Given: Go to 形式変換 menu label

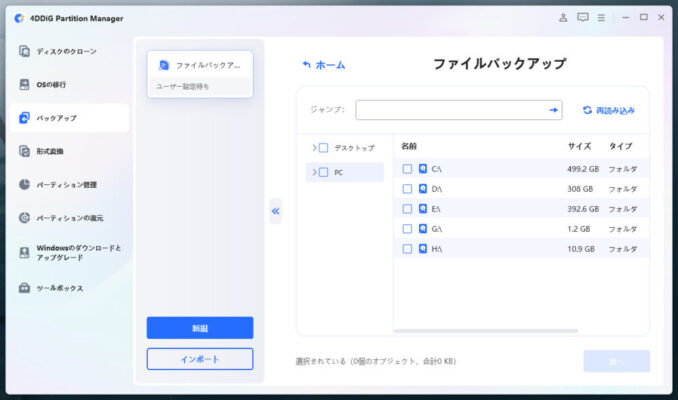Looking at the screenshot, I should pos(50,151).
